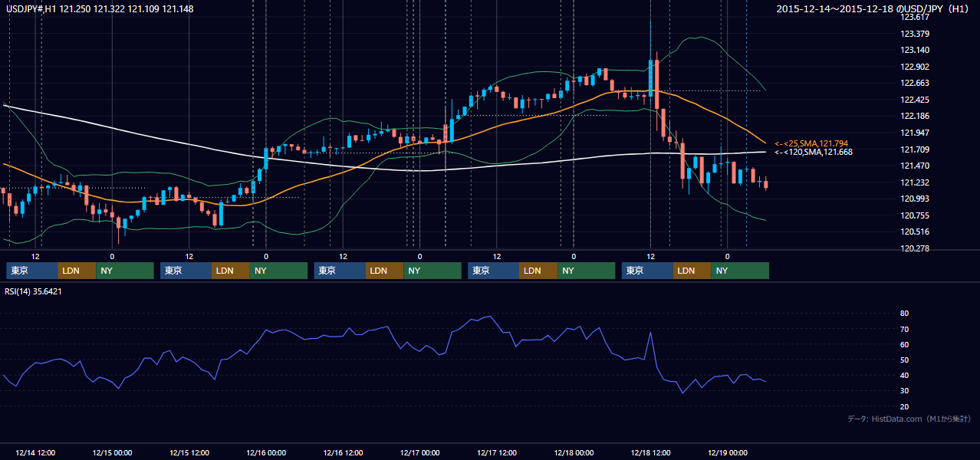The image size is (980, 460).
Task: Click price axis value 123.140
Action: click(914, 50)
